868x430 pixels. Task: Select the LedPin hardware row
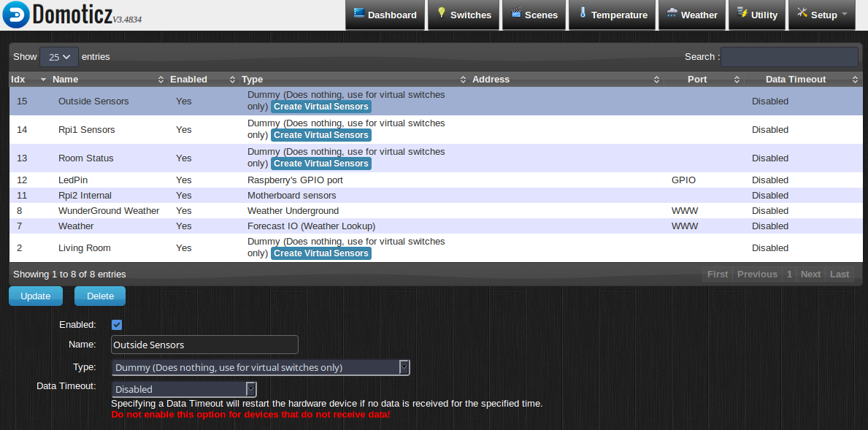point(436,180)
